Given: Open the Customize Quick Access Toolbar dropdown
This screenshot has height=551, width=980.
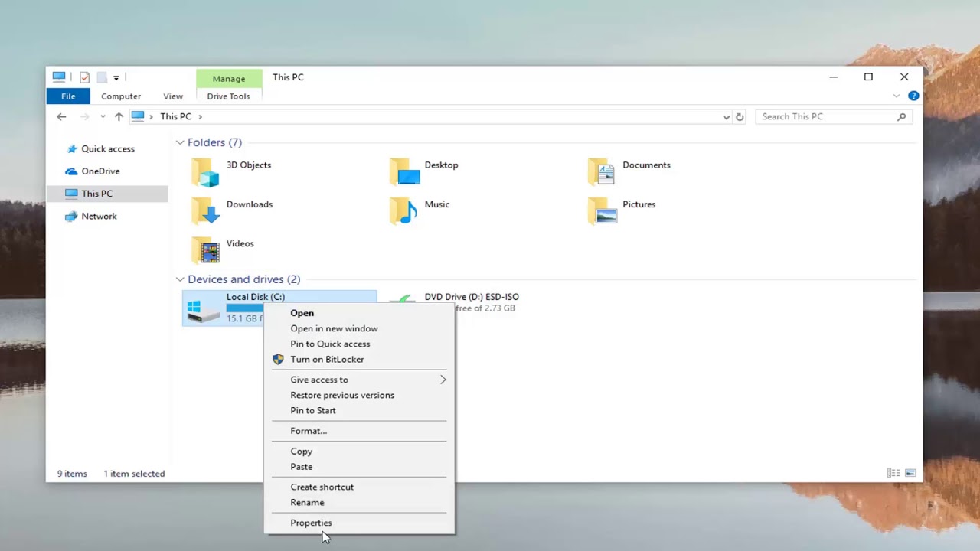Looking at the screenshot, I should pyautogui.click(x=116, y=77).
